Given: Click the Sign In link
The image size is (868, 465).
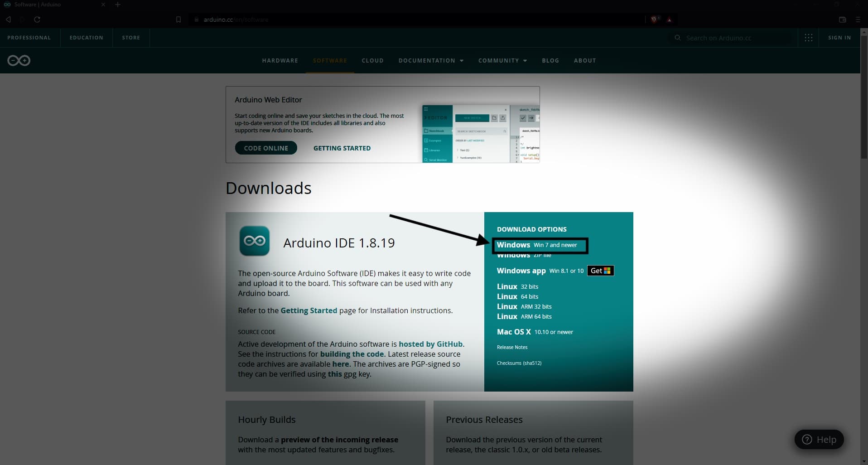Looking at the screenshot, I should tap(839, 38).
